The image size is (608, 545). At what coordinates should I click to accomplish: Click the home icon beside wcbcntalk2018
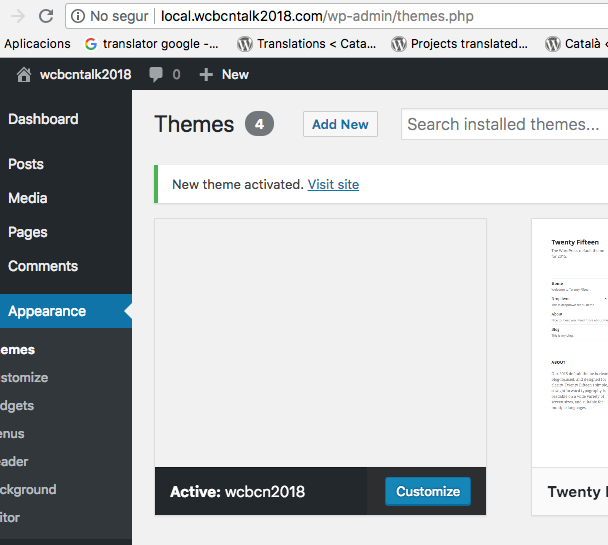pos(24,74)
